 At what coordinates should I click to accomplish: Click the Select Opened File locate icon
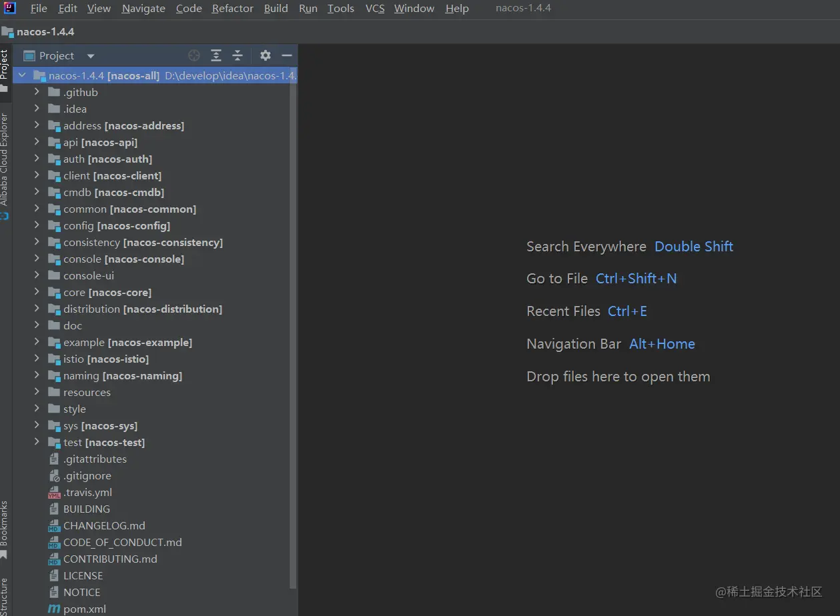(x=194, y=55)
